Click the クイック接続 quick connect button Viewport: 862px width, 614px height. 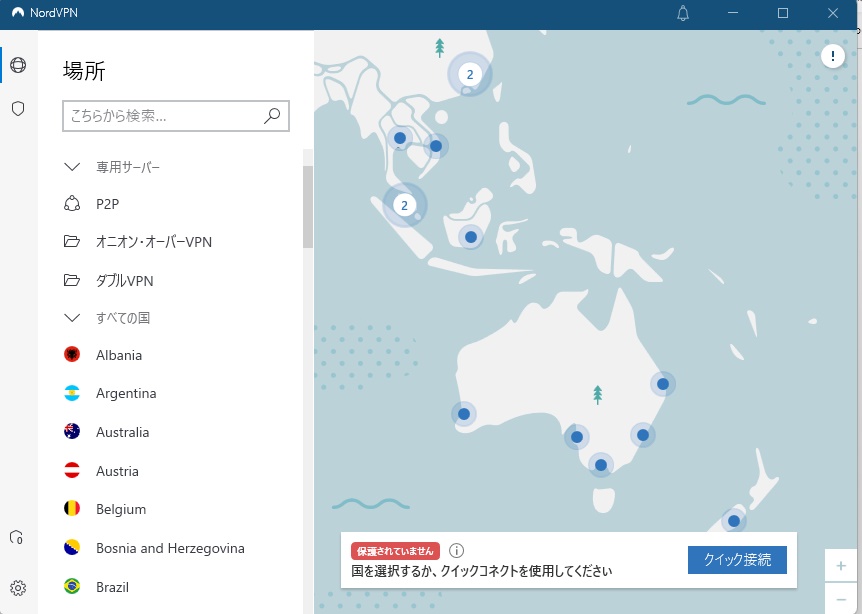click(737, 560)
